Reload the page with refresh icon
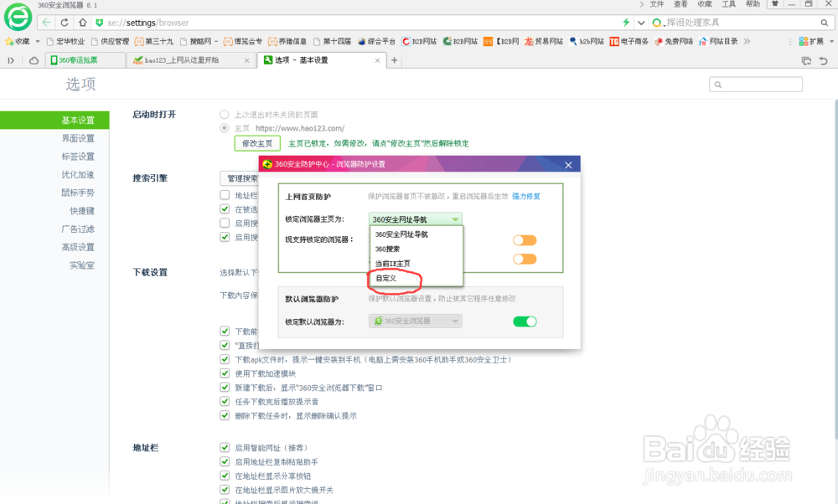Image resolution: width=838 pixels, height=504 pixels. coord(65,23)
